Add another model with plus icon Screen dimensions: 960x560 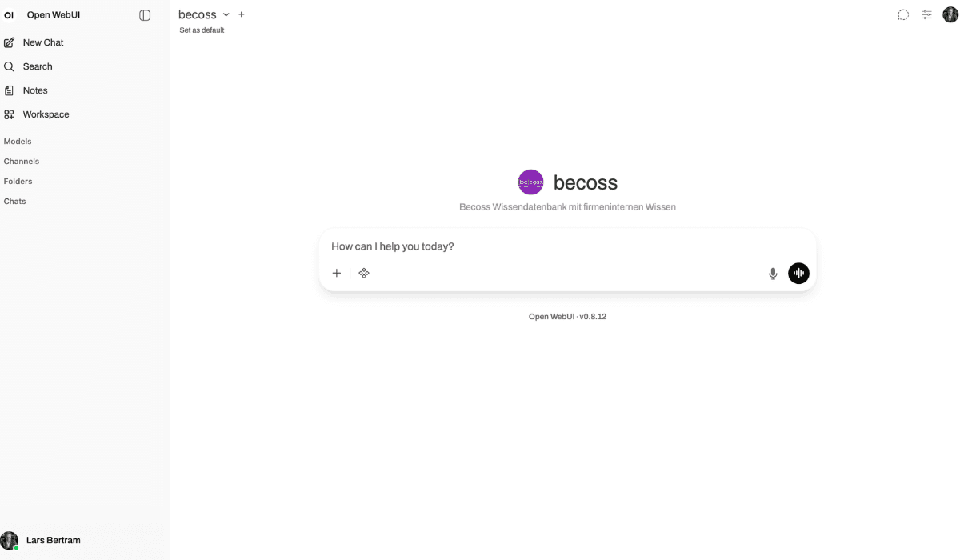242,14
